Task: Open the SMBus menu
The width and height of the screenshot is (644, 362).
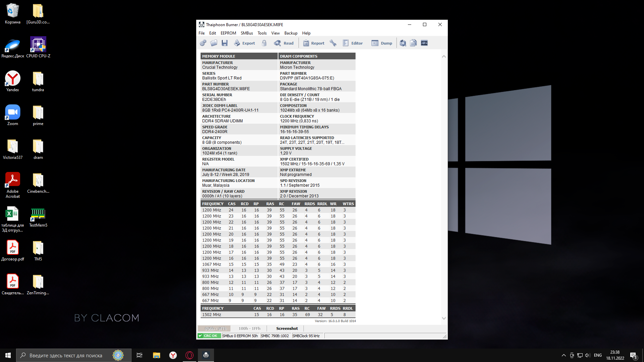Action: coord(247,33)
